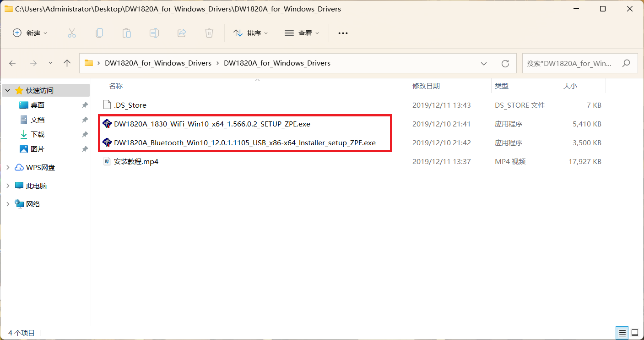
Task: Select the WiFi driver SETUP_ZPE.exe file
Action: [212, 124]
